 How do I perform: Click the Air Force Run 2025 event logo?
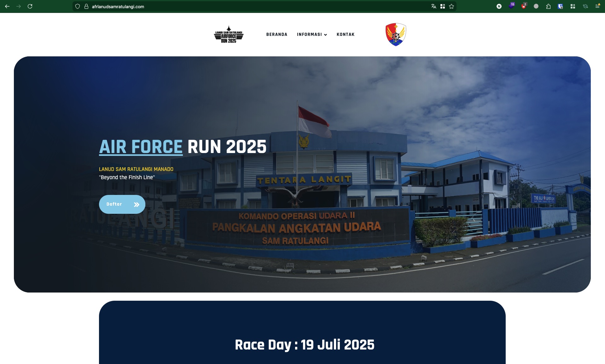click(x=229, y=35)
